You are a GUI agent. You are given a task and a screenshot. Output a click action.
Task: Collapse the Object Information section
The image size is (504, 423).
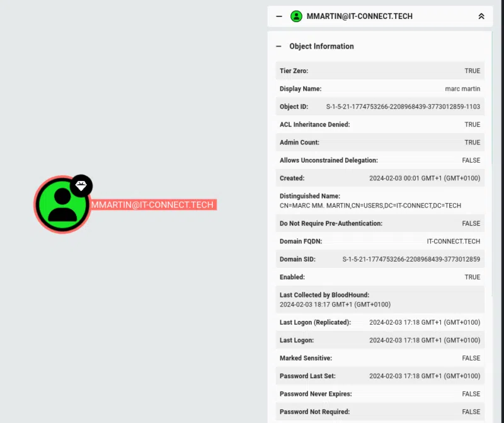click(x=278, y=46)
